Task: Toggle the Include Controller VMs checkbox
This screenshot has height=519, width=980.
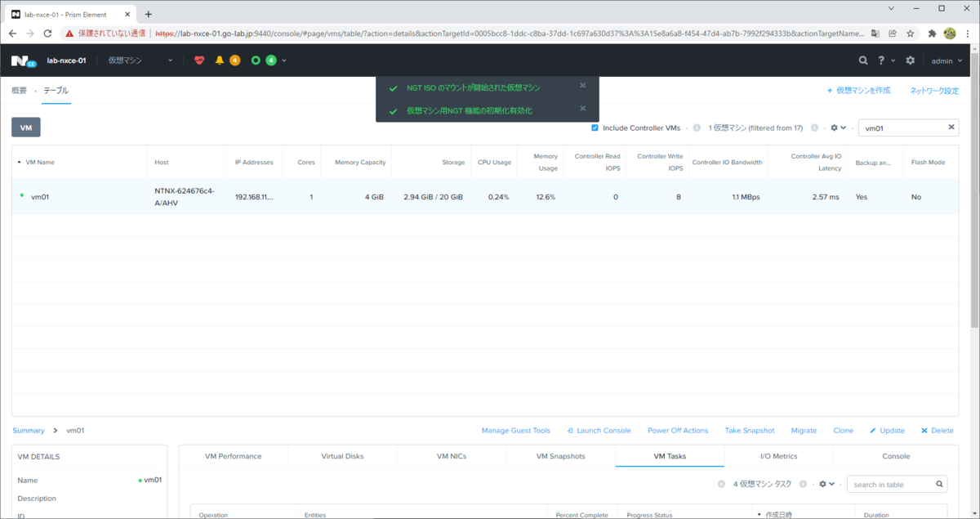Action: click(x=595, y=128)
